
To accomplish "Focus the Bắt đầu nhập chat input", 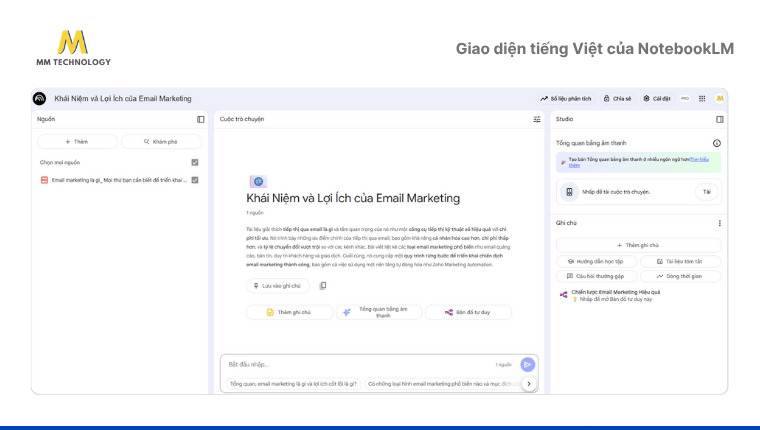I will click(359, 365).
